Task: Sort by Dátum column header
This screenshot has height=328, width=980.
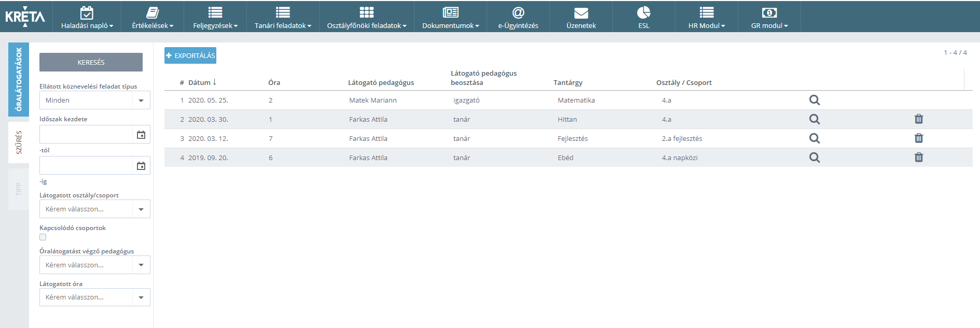Action: (202, 82)
